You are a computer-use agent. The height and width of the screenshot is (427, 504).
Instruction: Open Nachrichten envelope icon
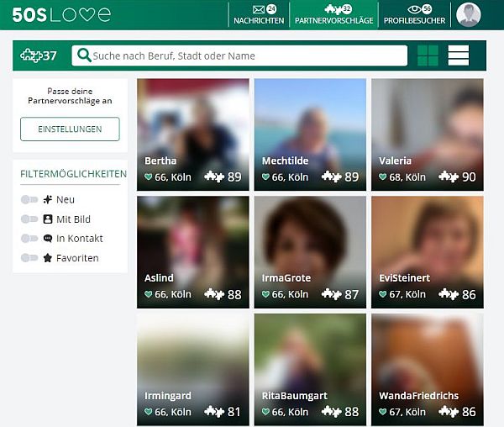[257, 10]
